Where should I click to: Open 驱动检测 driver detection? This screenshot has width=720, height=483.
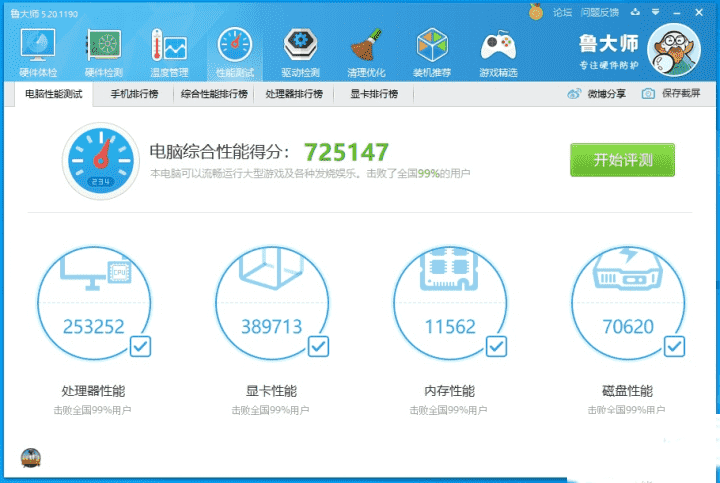tap(300, 52)
